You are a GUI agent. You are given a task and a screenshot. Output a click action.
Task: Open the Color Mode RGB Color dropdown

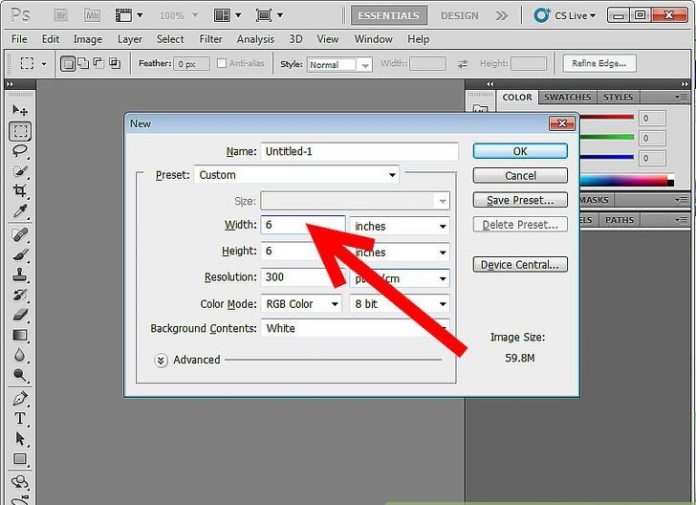point(301,304)
